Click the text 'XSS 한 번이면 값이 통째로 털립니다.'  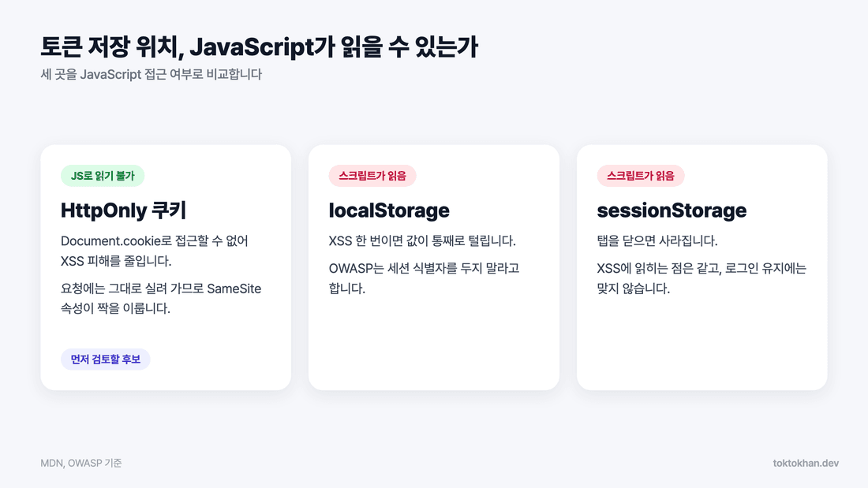(422, 240)
